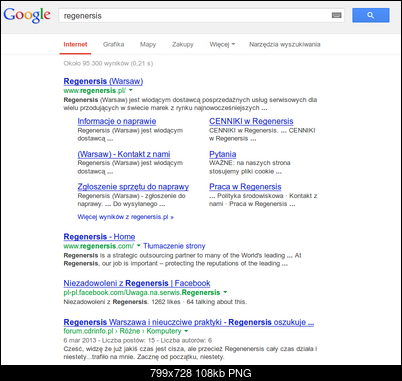Open 'Niezadowoleni z Regenersis | Facebook' result

pyautogui.click(x=137, y=283)
